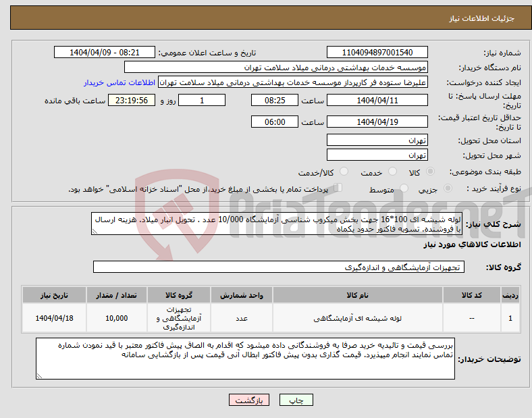Click the تعداد / مقدار column header
532x418 pixels.
pos(116,295)
